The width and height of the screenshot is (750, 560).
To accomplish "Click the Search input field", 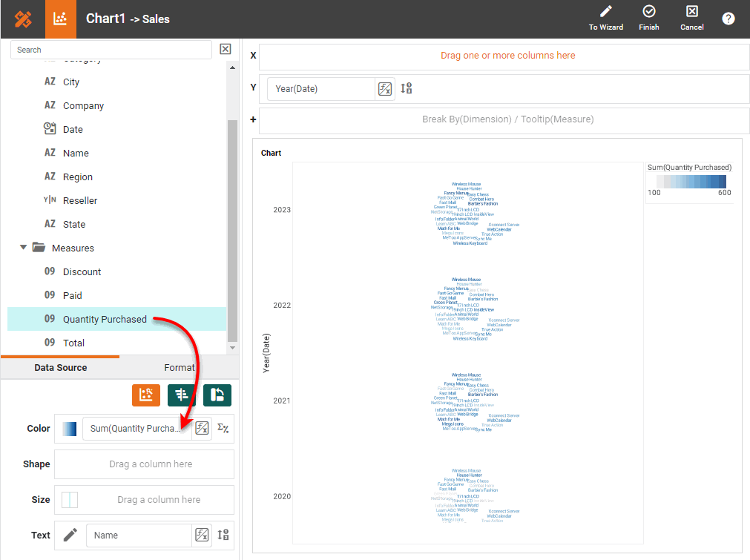I will [x=111, y=50].
